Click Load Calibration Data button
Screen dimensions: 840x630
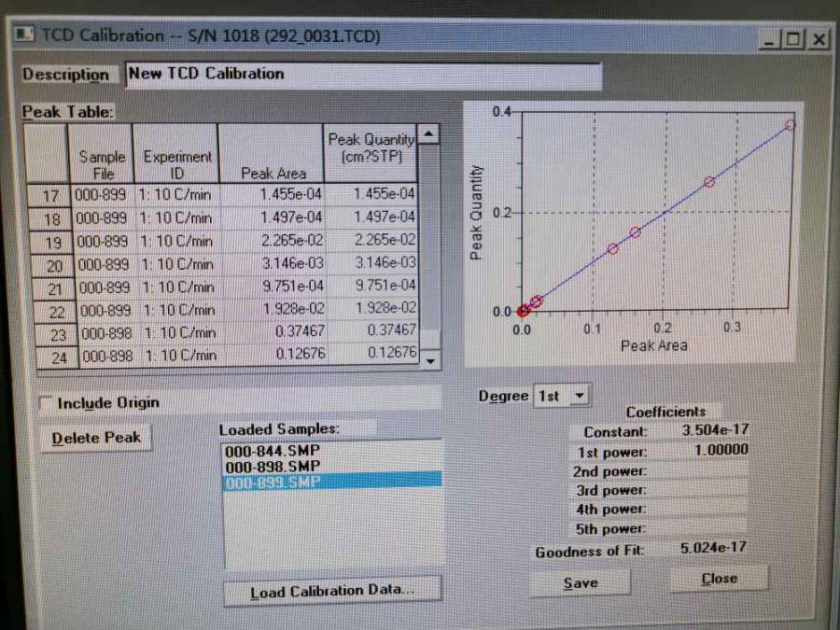[x=332, y=591]
